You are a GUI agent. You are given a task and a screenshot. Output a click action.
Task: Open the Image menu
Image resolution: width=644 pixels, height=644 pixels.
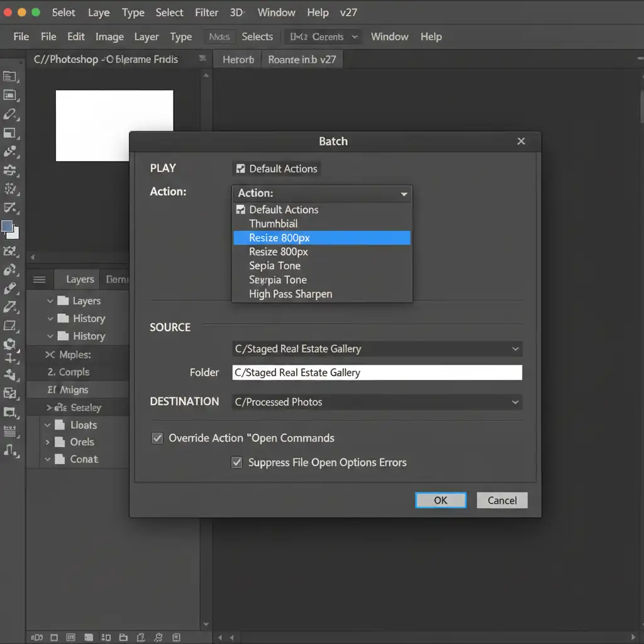click(109, 36)
